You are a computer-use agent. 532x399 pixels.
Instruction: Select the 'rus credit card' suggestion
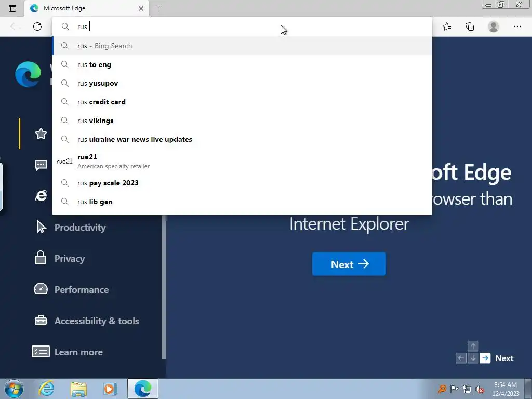coord(242,102)
